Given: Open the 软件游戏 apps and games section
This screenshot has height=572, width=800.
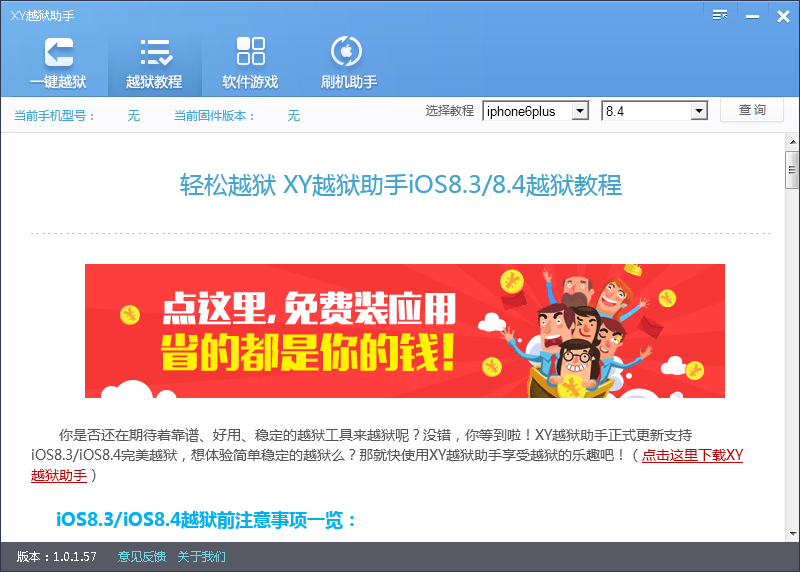Looking at the screenshot, I should pyautogui.click(x=250, y=62).
